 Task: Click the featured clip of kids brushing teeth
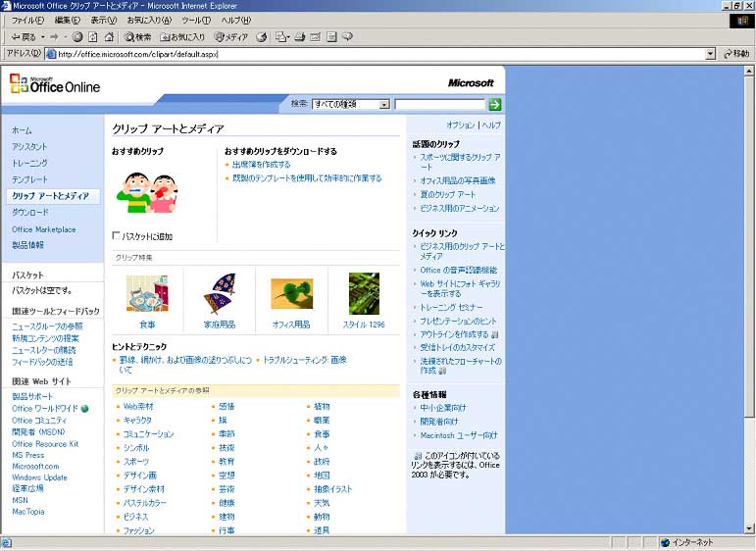pyautogui.click(x=146, y=193)
